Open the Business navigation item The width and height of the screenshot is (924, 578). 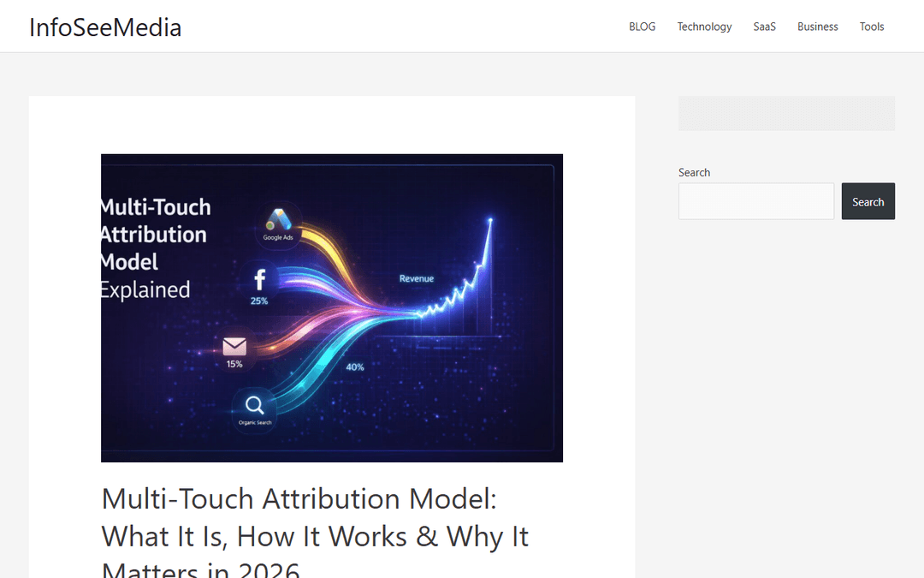[x=817, y=27]
